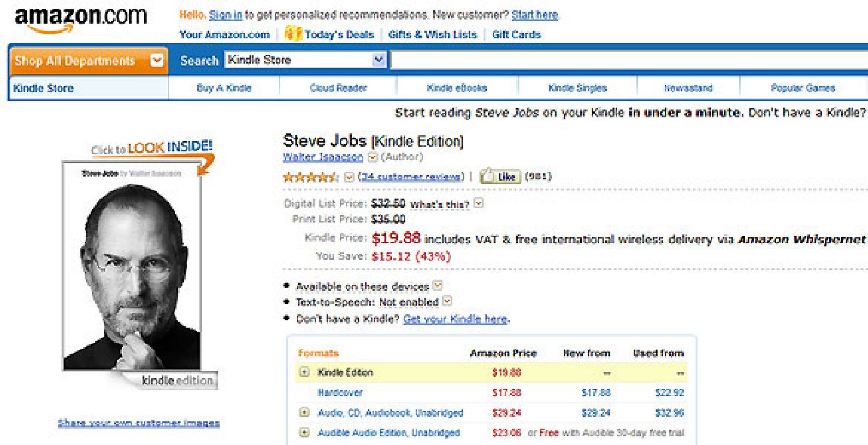Click the five-star rating icons
Screen dimensions: 868x445
(311, 177)
